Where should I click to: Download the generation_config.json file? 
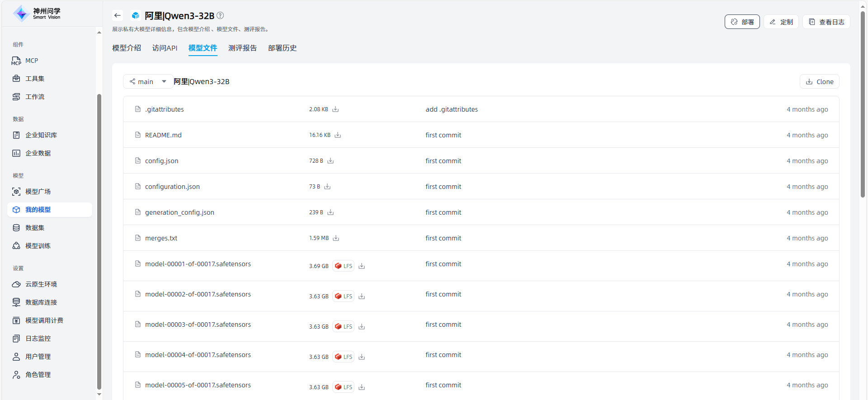pos(330,212)
